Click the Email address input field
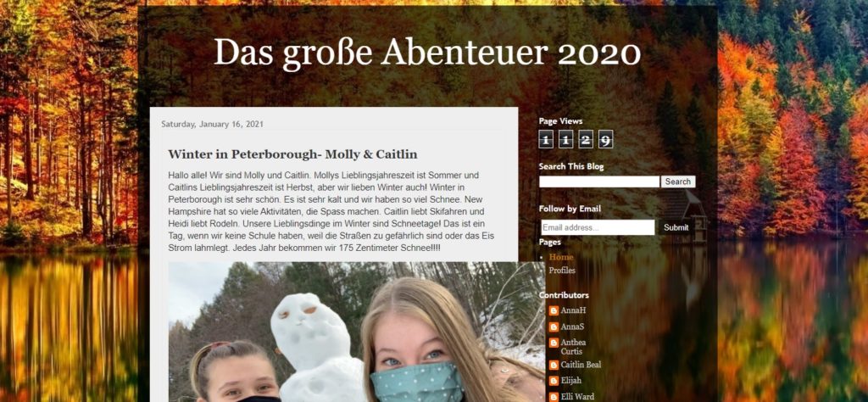The image size is (868, 402). pos(598,227)
